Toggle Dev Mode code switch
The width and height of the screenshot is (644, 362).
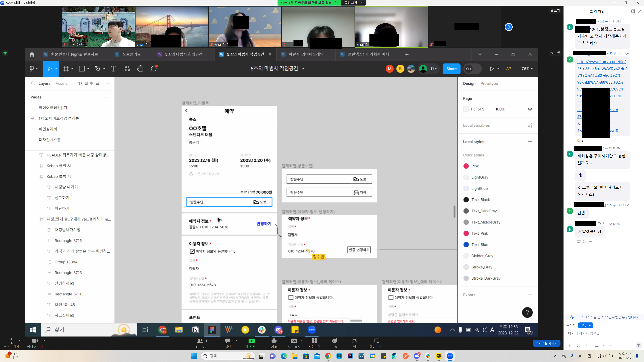pos(472,69)
